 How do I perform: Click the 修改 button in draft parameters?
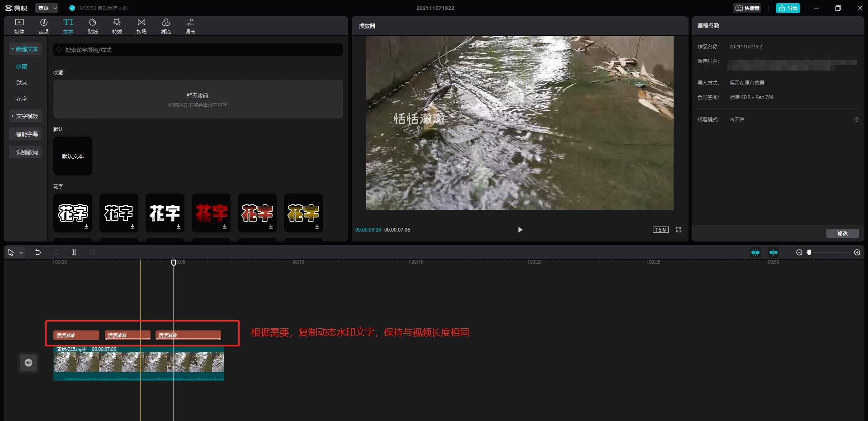pyautogui.click(x=842, y=233)
